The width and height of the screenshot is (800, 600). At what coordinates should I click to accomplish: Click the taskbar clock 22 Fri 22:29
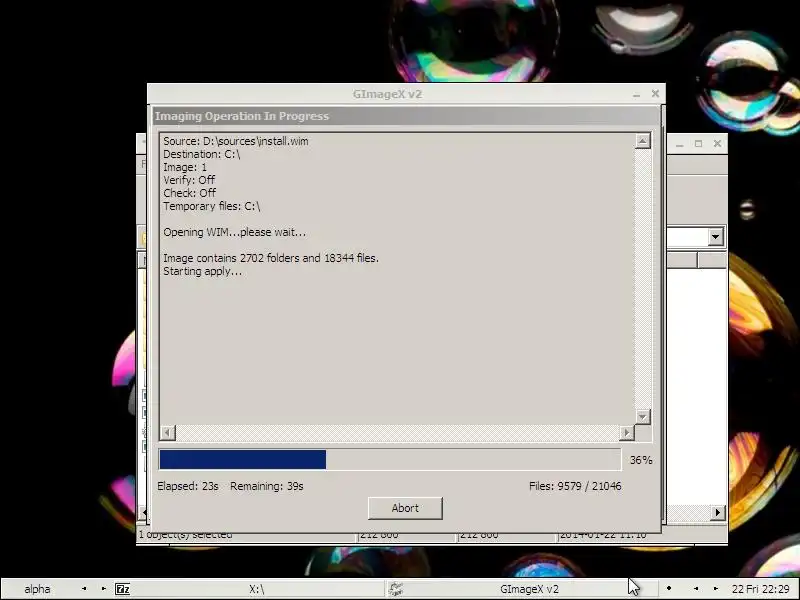coord(761,589)
